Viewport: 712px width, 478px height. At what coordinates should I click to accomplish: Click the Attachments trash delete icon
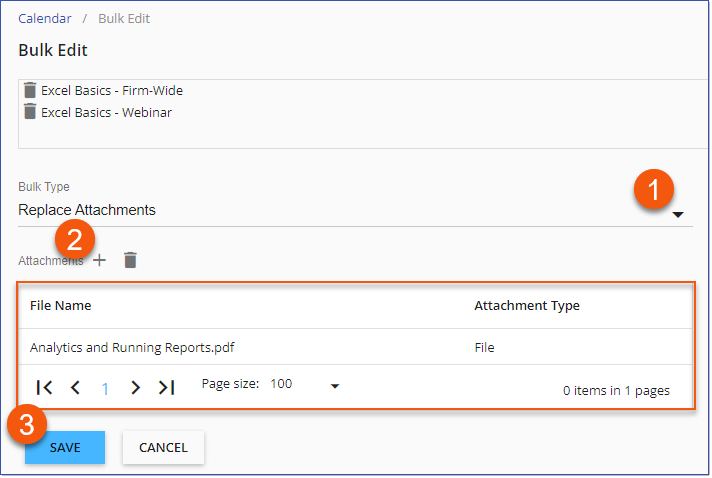(x=130, y=261)
